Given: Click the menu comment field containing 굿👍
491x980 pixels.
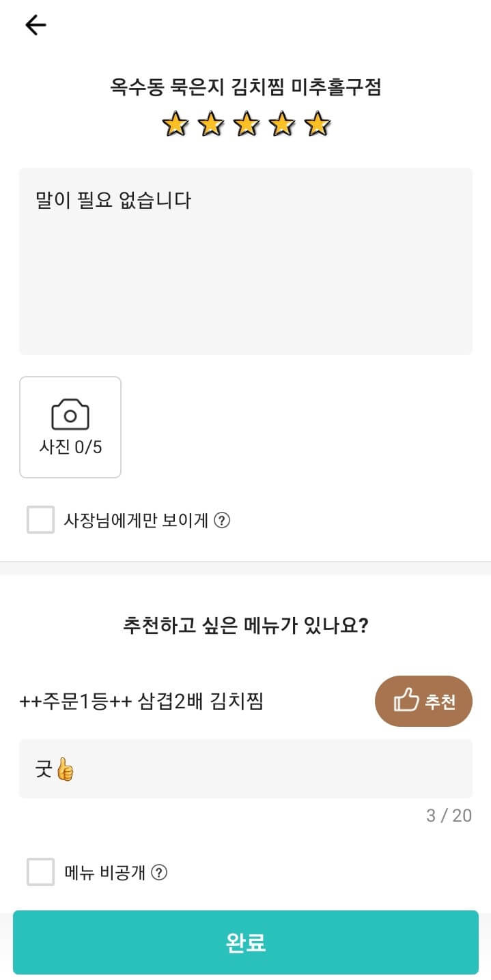Looking at the screenshot, I should click(x=245, y=768).
